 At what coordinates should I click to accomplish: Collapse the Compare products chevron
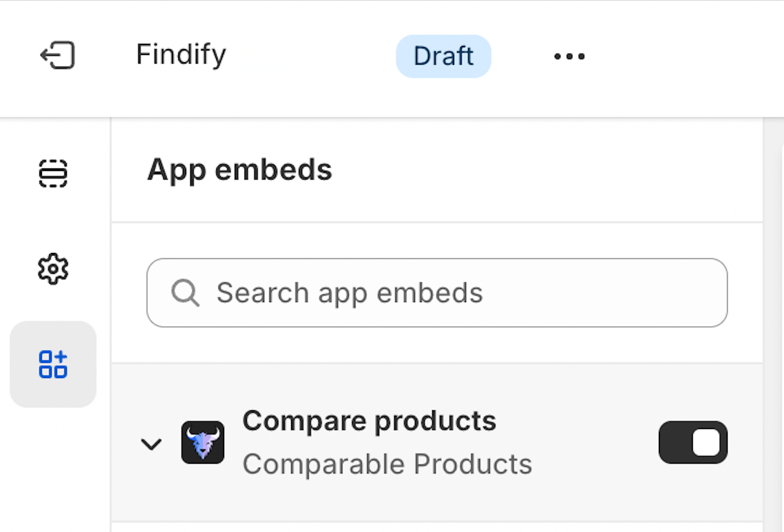pyautogui.click(x=151, y=444)
